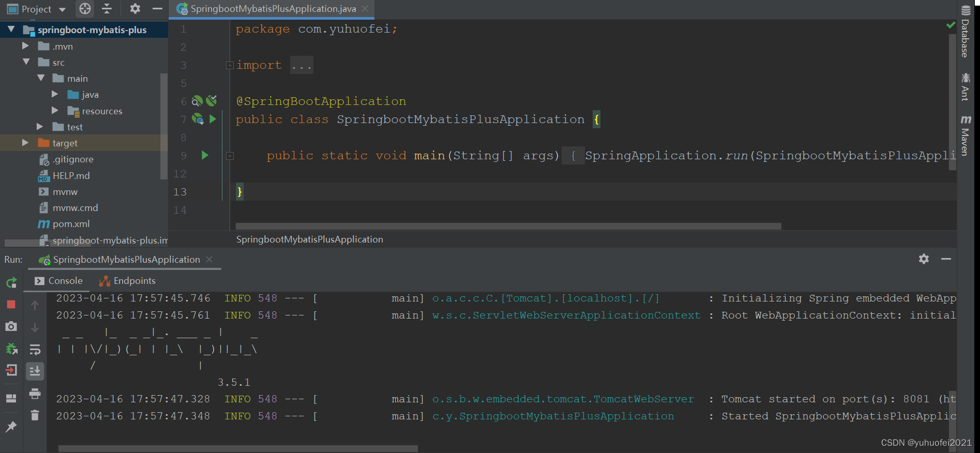
Task: Run the class from line 7 gutter arrow
Action: [x=213, y=119]
